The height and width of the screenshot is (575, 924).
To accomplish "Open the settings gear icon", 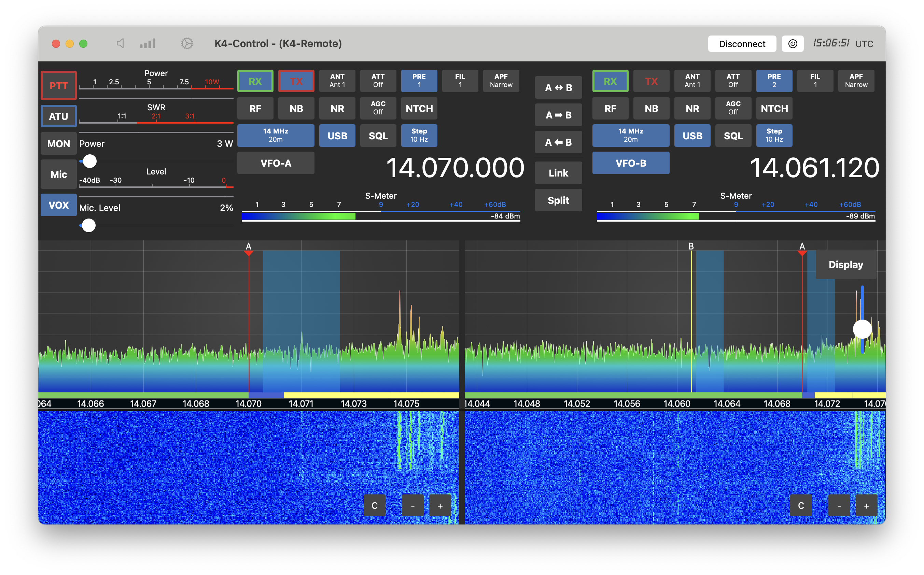I will (187, 43).
